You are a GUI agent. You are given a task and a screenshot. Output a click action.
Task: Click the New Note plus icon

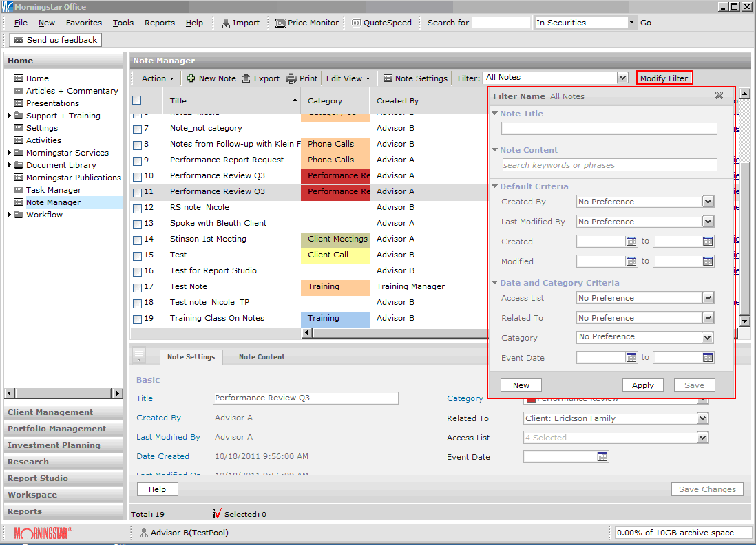191,78
